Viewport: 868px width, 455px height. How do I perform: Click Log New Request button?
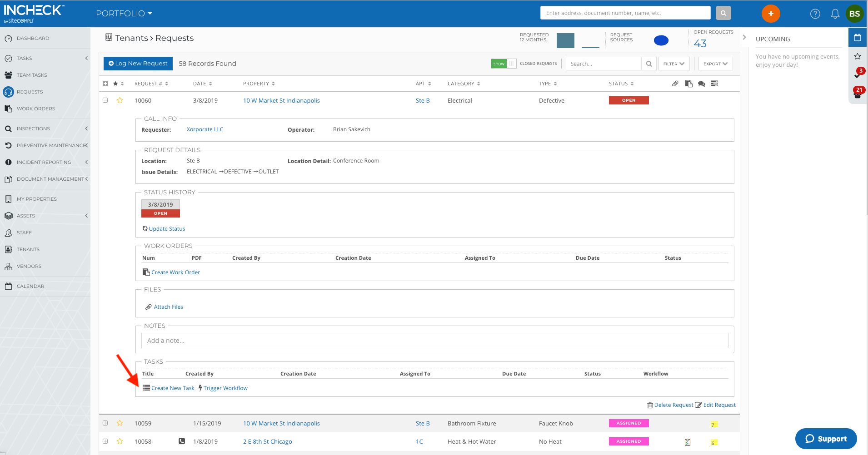[x=138, y=64]
